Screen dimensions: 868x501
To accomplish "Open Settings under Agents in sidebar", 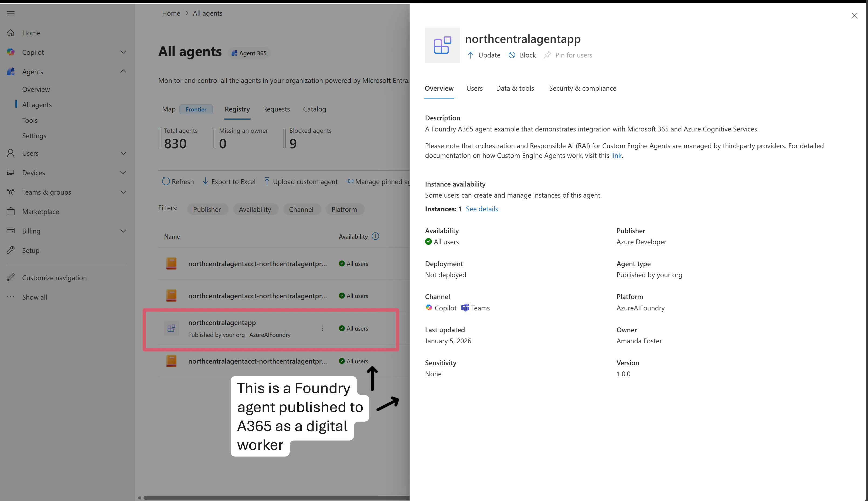I will point(34,136).
